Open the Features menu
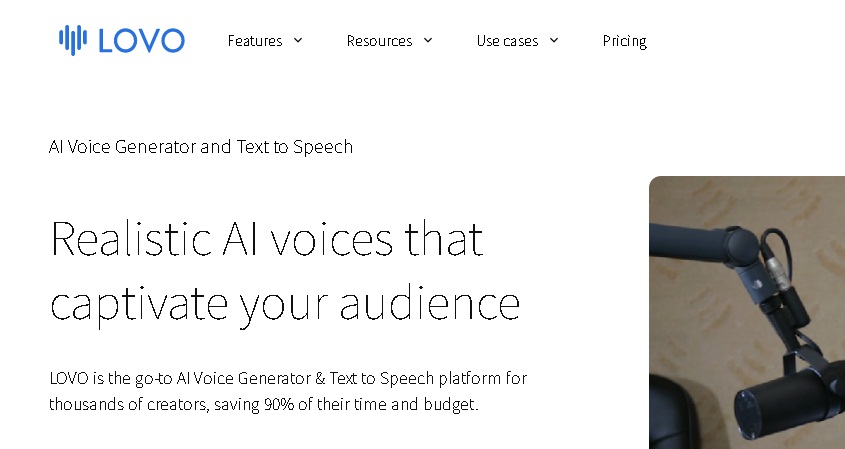The image size is (845, 449). point(254,41)
